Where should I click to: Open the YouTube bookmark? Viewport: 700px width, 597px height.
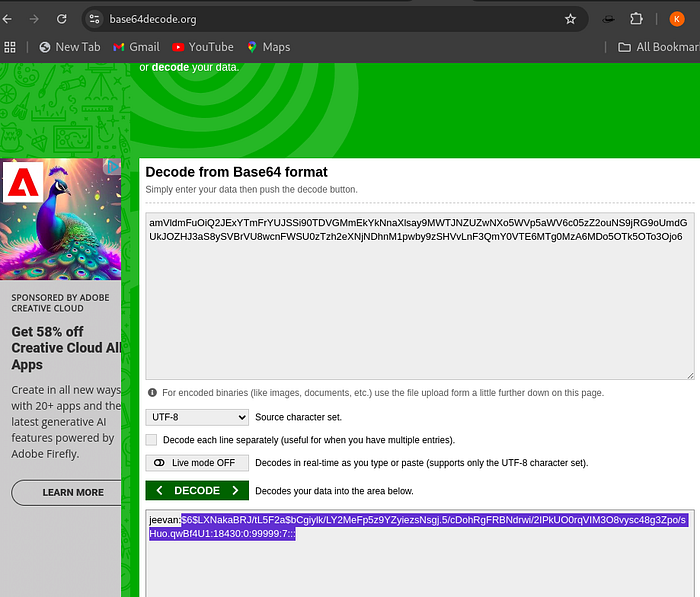click(x=202, y=47)
